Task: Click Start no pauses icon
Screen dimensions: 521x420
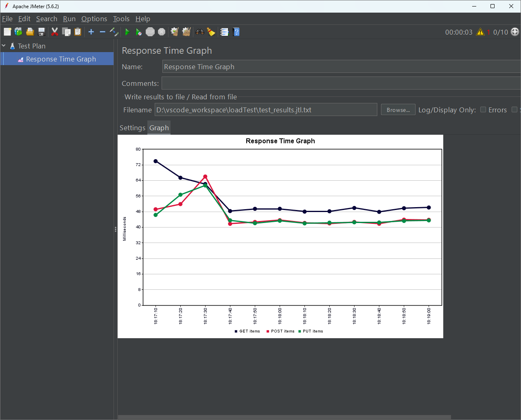Action: (139, 32)
